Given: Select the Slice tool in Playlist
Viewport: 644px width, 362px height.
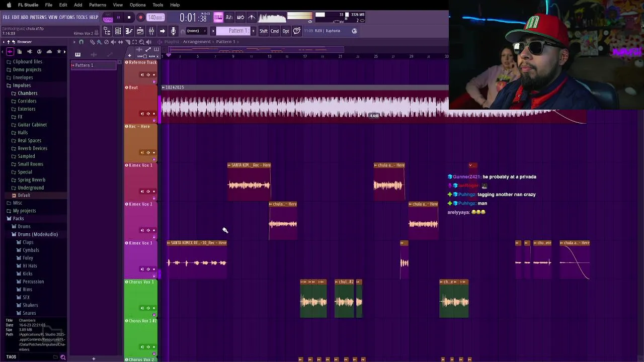Looking at the screenshot, I should pyautogui.click(x=128, y=42).
